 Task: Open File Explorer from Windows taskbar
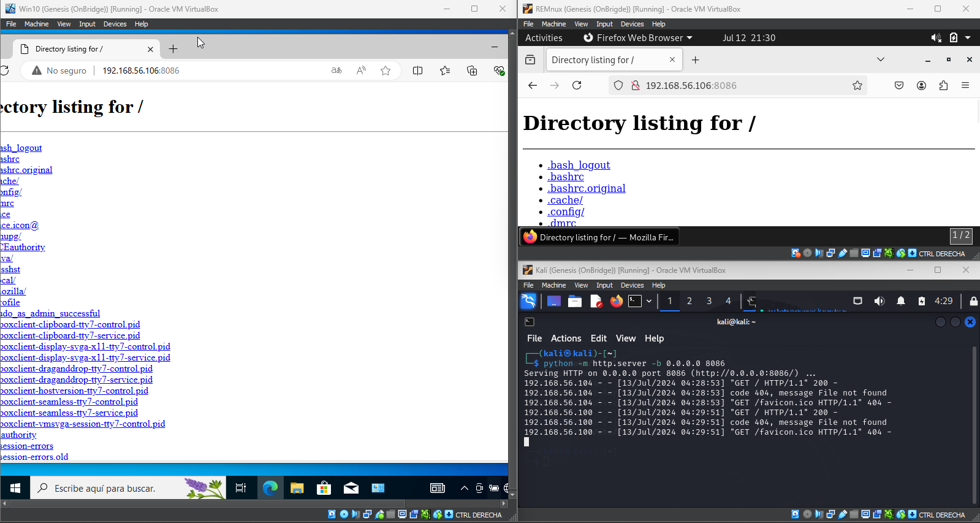297,488
